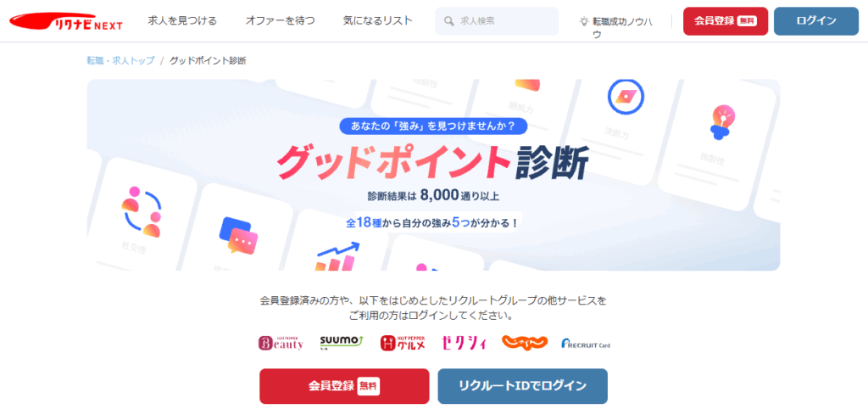Focus the 求人検索 search field
This screenshot has height=409, width=868.
tap(497, 21)
